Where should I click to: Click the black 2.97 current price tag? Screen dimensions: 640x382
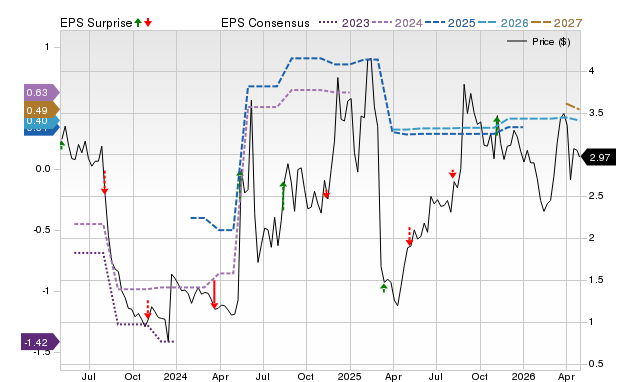click(598, 158)
